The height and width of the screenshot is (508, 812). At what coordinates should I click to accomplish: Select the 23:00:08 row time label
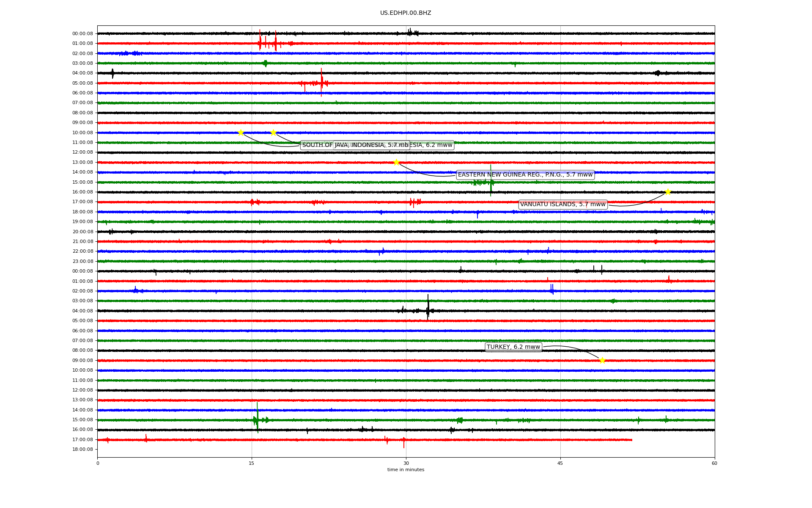[x=82, y=262]
